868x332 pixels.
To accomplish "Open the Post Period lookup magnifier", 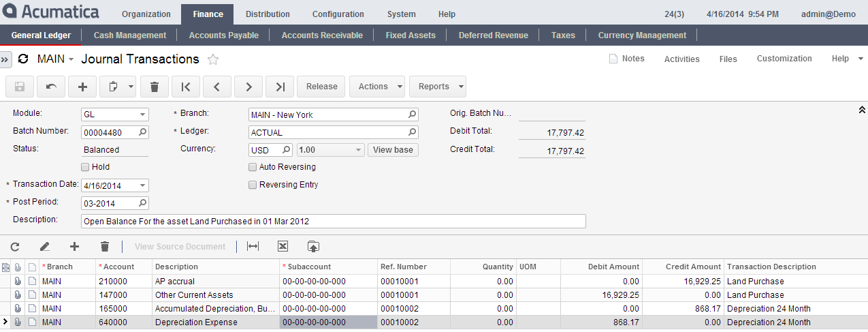I will 142,203.
